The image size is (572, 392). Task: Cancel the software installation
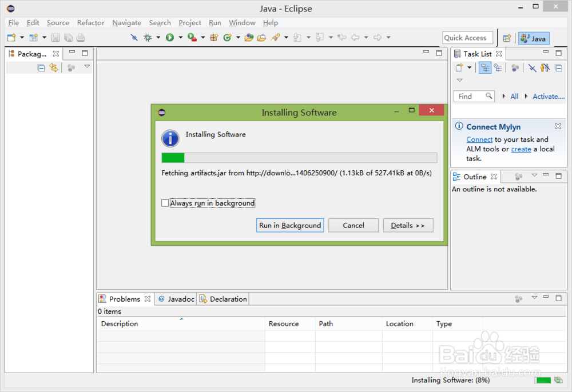pyautogui.click(x=353, y=226)
